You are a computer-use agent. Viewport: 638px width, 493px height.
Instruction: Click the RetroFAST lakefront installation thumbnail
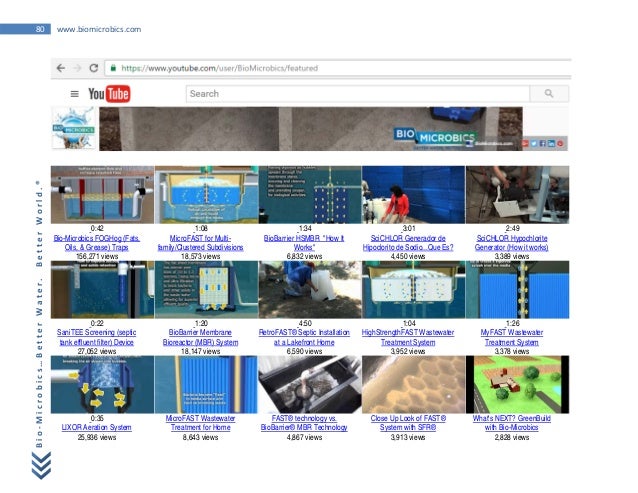pyautogui.click(x=310, y=290)
